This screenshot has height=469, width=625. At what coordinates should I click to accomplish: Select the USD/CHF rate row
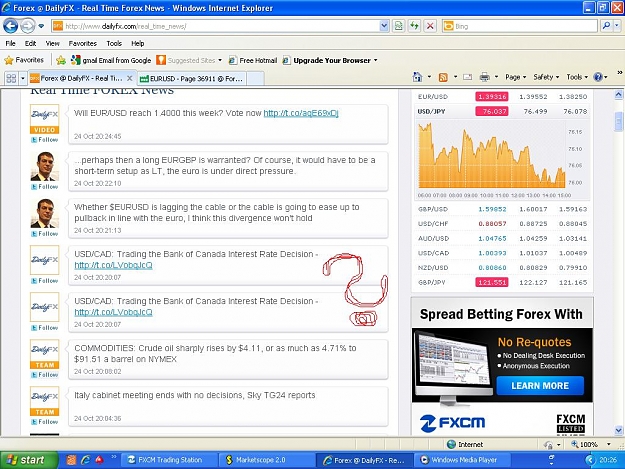pos(502,224)
